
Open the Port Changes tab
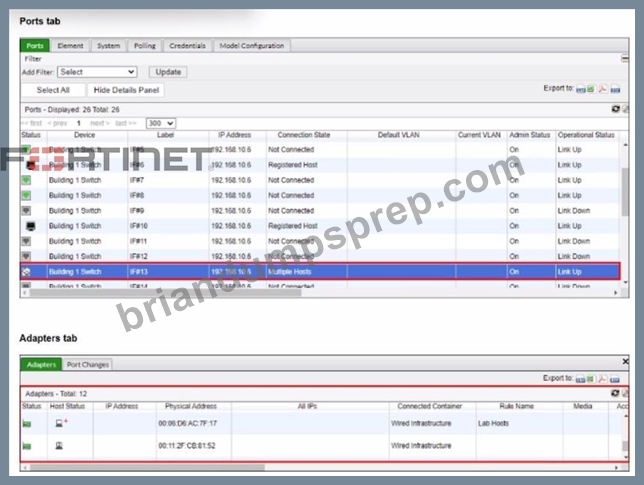(87, 364)
